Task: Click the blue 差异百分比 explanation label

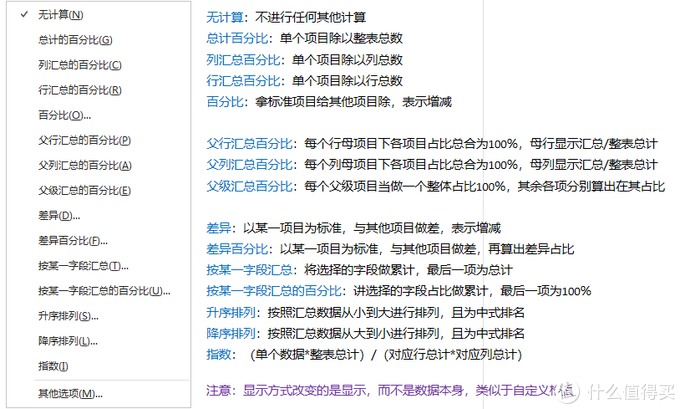Action: coord(237,249)
